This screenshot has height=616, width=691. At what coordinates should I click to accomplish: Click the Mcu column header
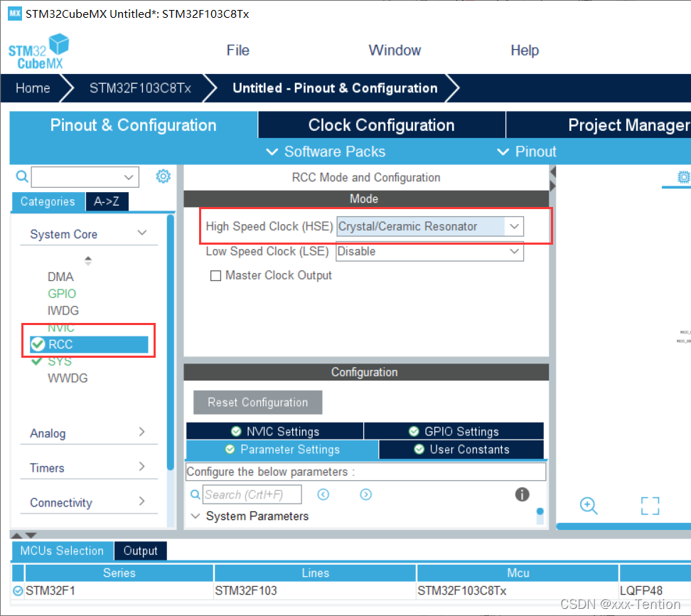click(518, 573)
